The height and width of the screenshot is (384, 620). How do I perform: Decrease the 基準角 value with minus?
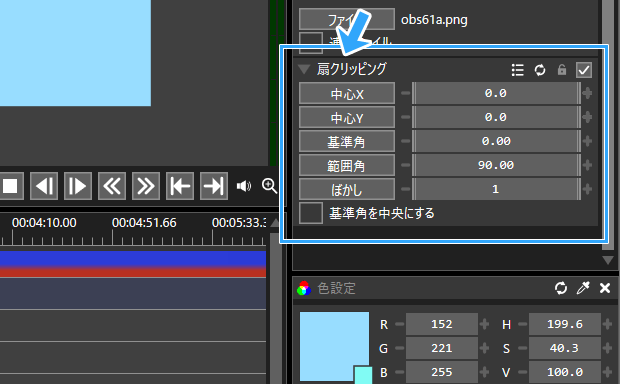pyautogui.click(x=405, y=141)
